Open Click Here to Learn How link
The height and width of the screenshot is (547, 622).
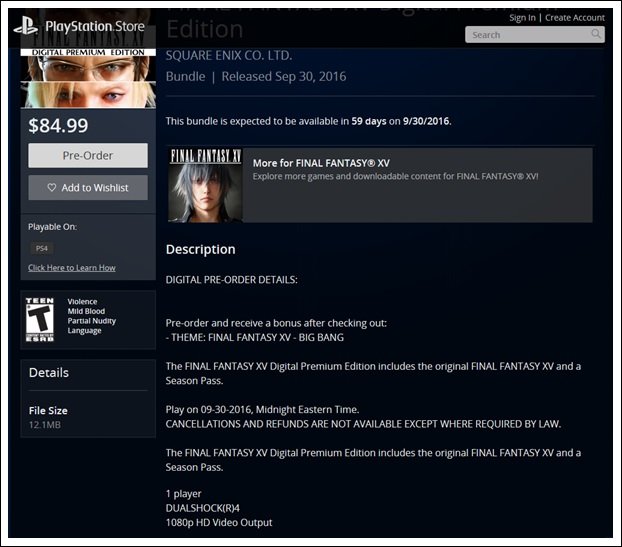tap(72, 268)
